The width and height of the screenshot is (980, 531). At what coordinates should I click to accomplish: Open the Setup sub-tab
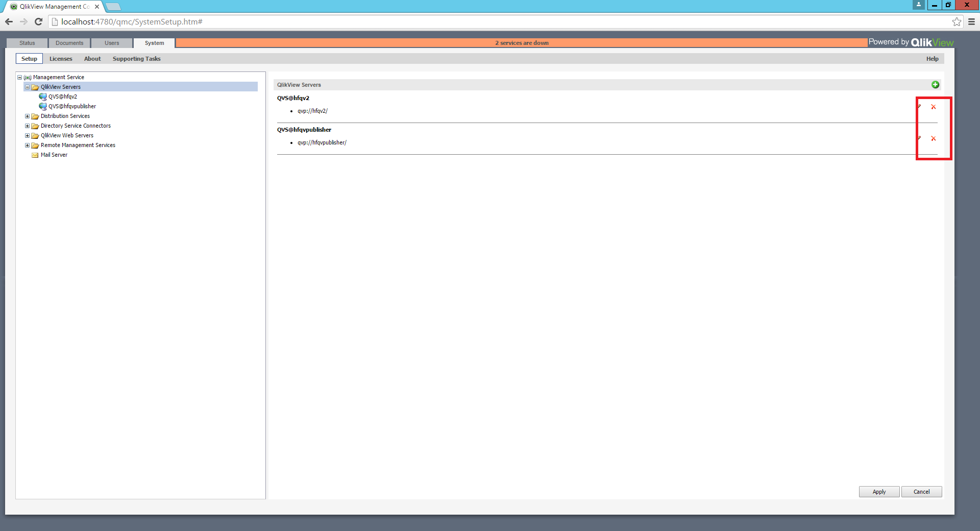pos(29,59)
